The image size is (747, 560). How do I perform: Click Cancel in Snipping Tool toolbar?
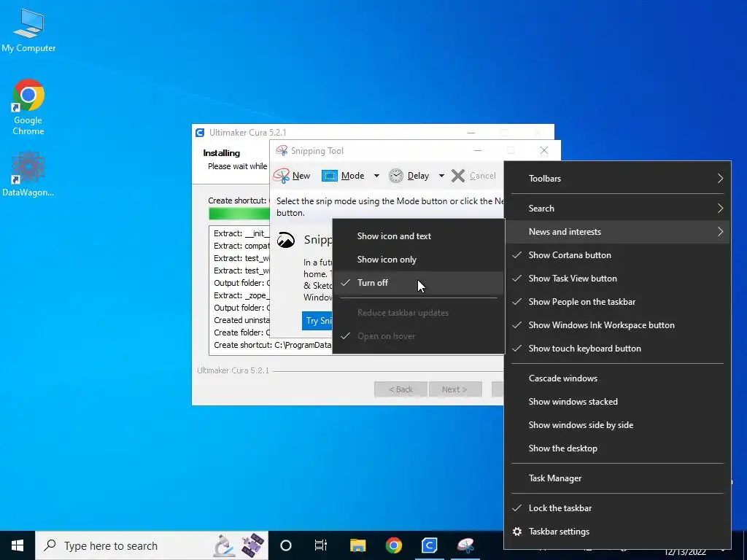click(473, 176)
